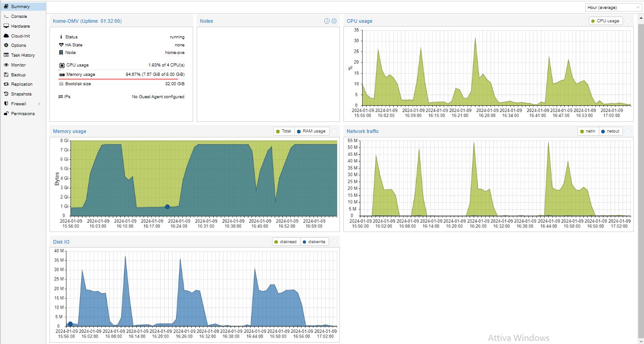644x344 pixels.
Task: Click the CPU usage chip icon
Action: (62, 65)
